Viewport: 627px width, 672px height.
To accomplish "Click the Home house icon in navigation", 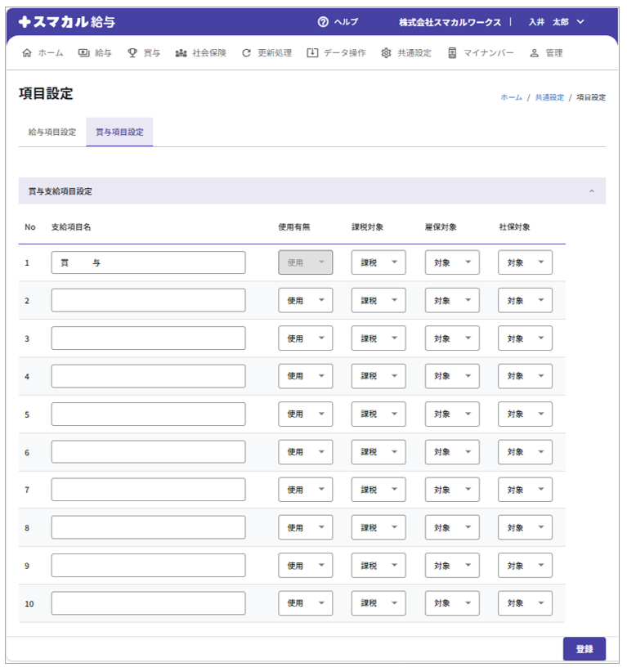I will coord(27,53).
